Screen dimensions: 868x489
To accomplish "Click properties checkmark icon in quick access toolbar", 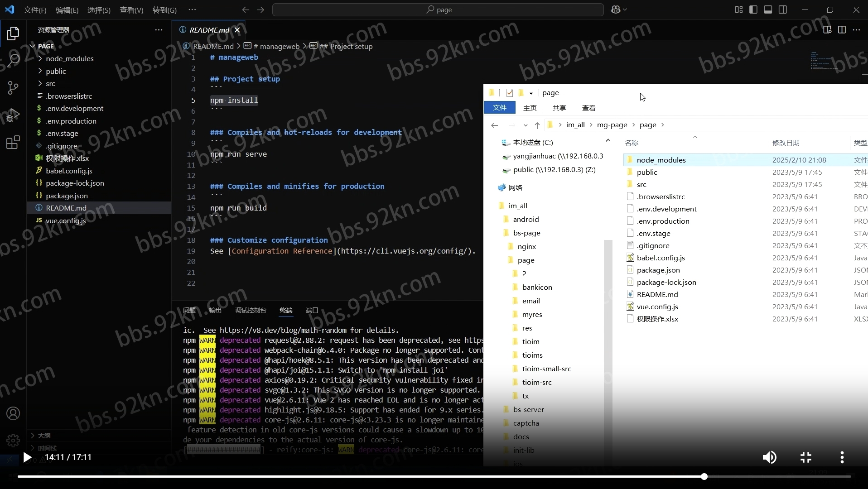I will [510, 93].
